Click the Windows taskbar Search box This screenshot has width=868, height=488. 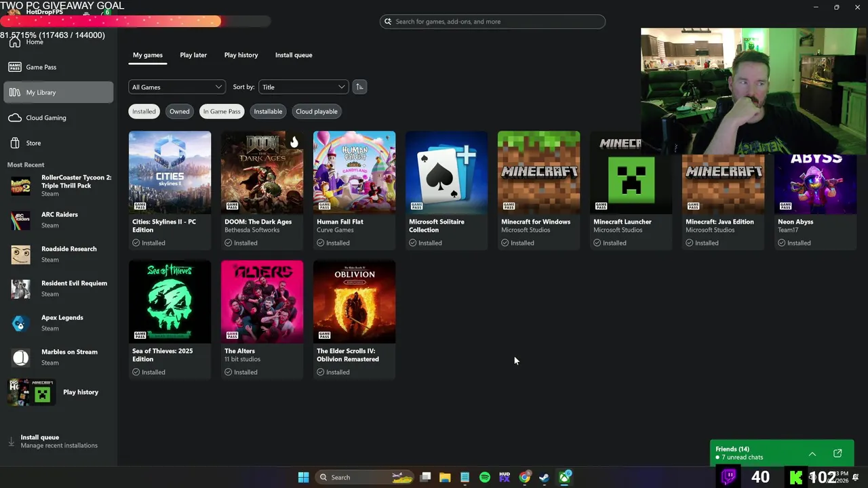[365, 477]
